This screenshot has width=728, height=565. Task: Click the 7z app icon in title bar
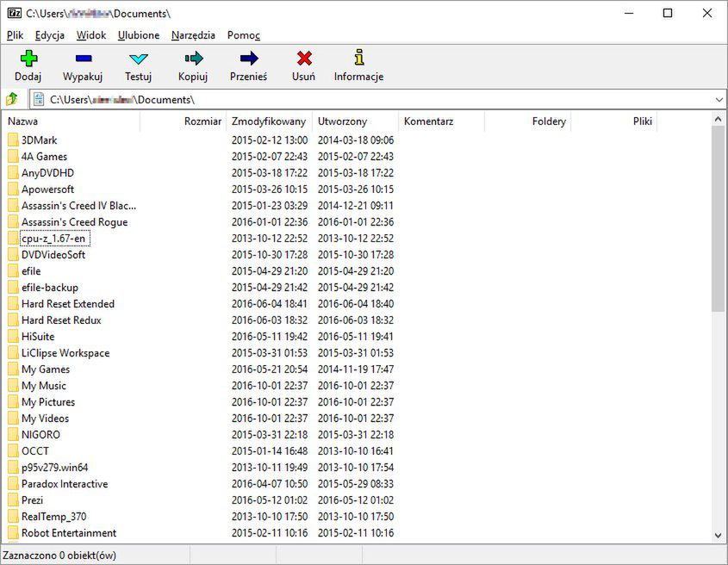(15, 13)
